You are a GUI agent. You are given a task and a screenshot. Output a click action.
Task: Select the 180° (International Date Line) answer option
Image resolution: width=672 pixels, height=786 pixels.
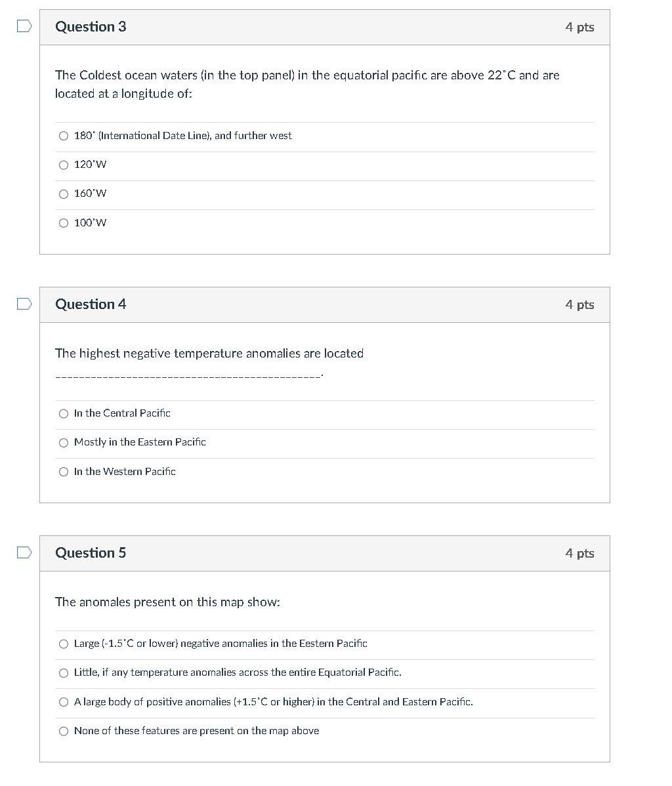(64, 136)
